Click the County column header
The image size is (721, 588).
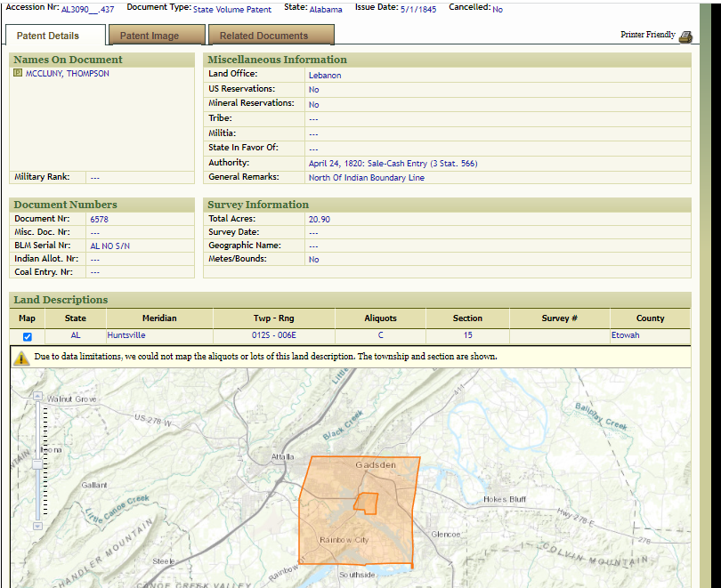[650, 318]
